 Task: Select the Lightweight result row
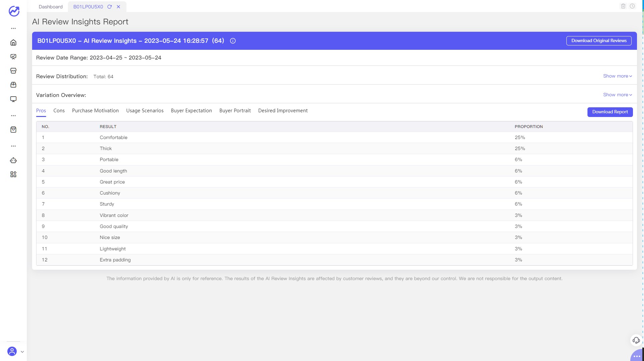[x=334, y=249]
